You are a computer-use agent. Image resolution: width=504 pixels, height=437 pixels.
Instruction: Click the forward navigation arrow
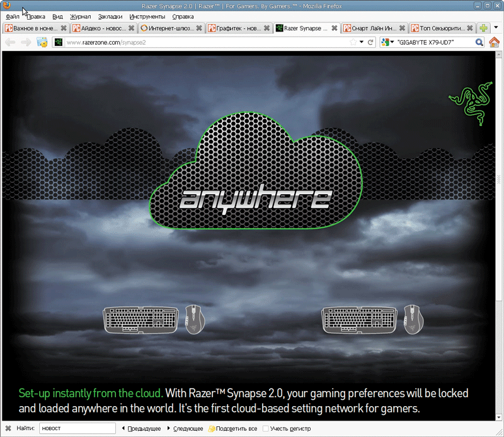(26, 42)
